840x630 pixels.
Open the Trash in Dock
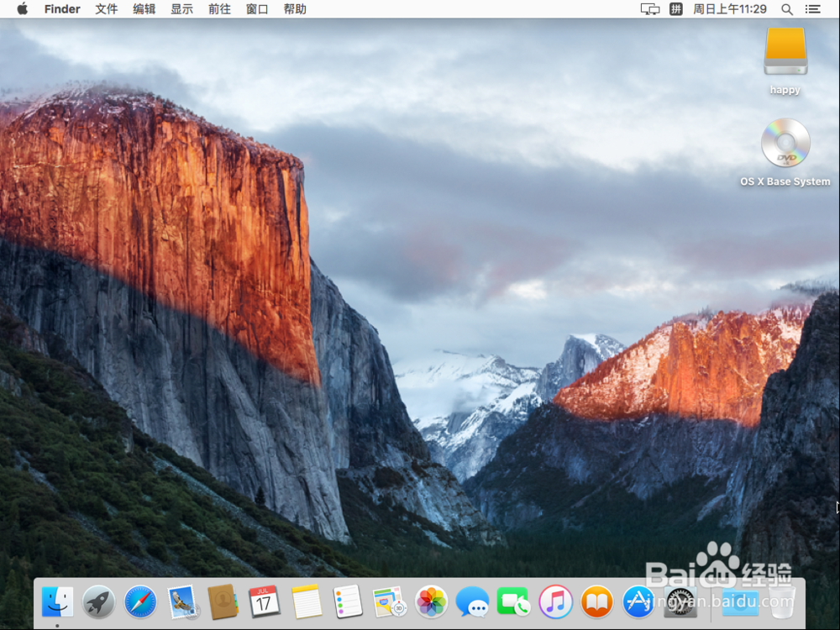pos(782,601)
